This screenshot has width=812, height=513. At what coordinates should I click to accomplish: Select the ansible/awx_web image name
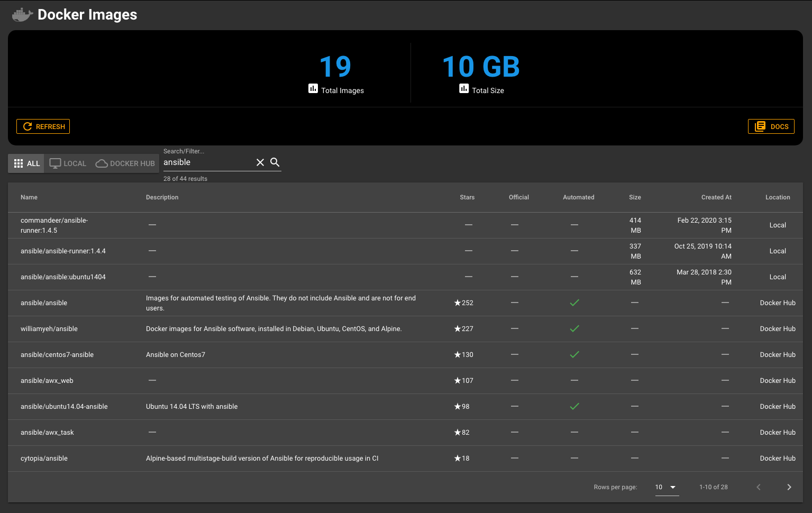[x=47, y=381]
